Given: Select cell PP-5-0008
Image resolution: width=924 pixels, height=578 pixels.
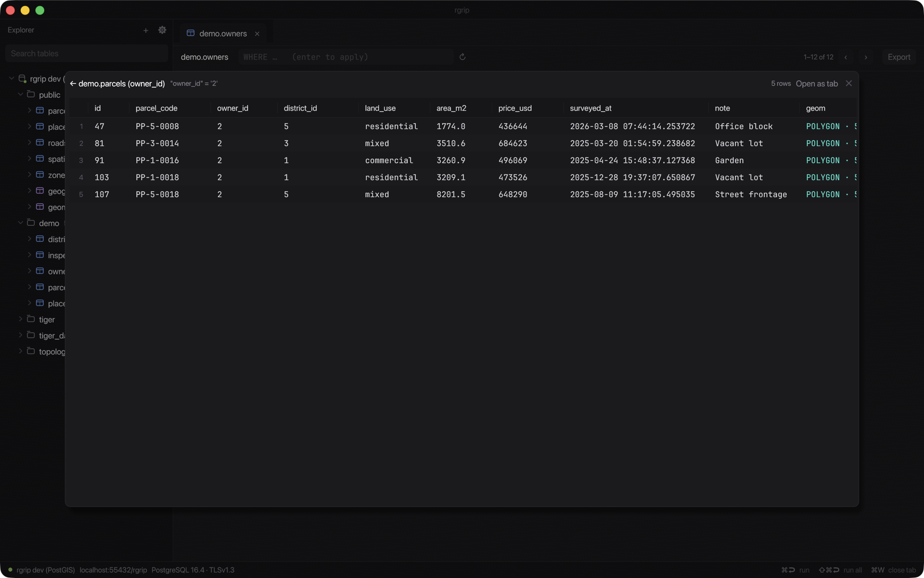Looking at the screenshot, I should coord(157,127).
